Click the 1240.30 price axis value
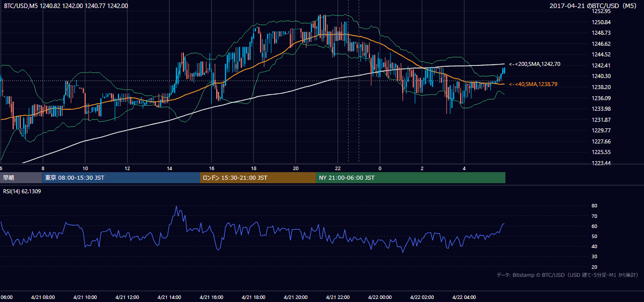 tap(602, 76)
